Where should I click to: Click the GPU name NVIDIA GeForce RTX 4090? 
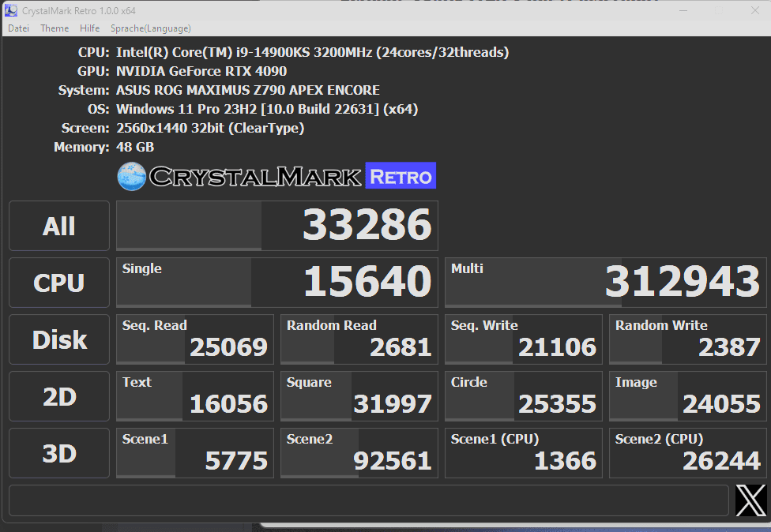[201, 71]
